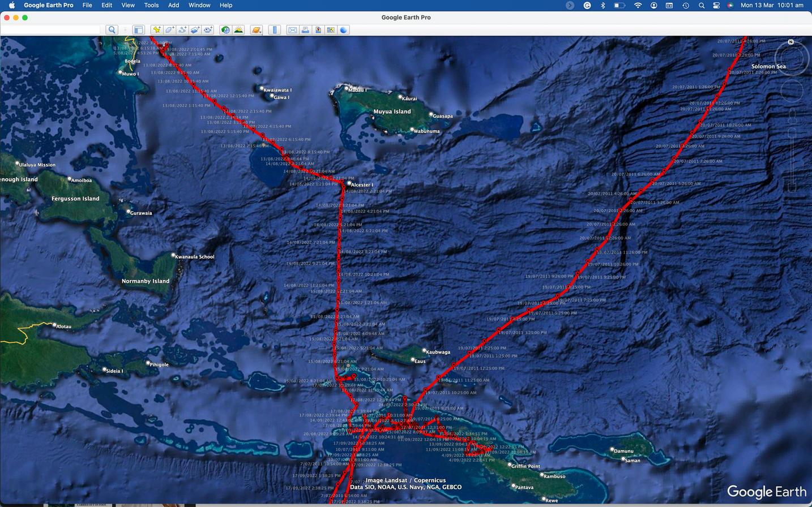Open Time Machine menu bar icon
The width and height of the screenshot is (812, 507).
pyautogui.click(x=686, y=5)
